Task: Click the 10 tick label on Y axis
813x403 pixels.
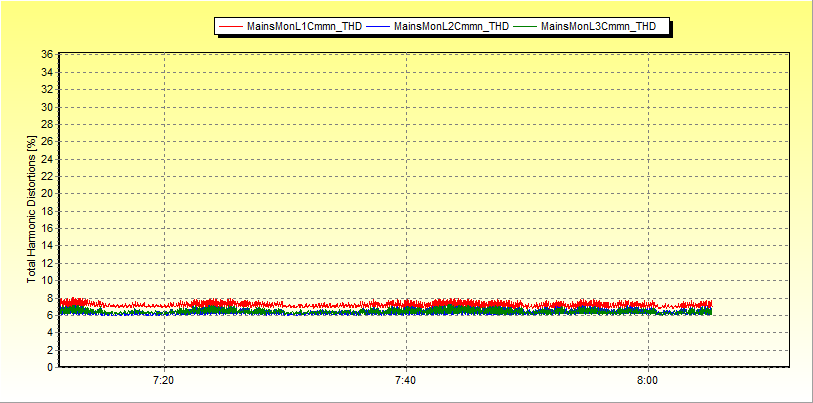Action: [47, 281]
